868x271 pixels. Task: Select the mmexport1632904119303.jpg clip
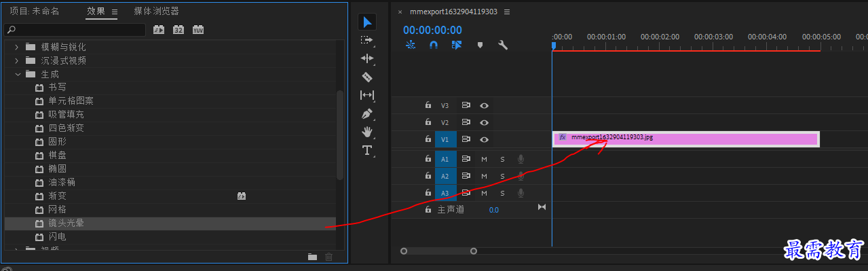pyautogui.click(x=686, y=139)
